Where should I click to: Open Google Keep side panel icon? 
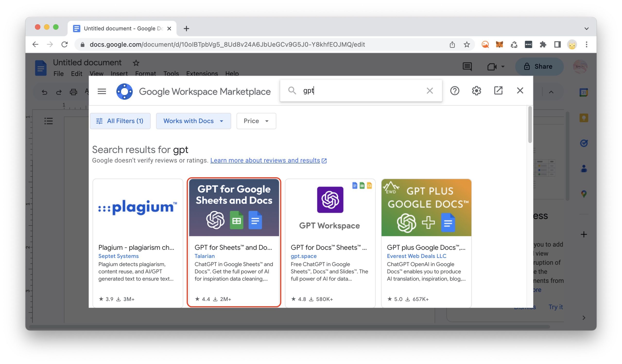pos(584,118)
